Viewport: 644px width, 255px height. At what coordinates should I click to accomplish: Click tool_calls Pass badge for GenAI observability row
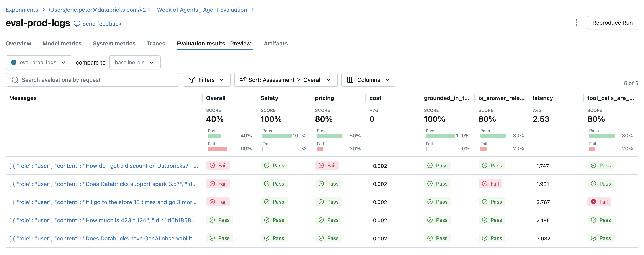click(601, 238)
